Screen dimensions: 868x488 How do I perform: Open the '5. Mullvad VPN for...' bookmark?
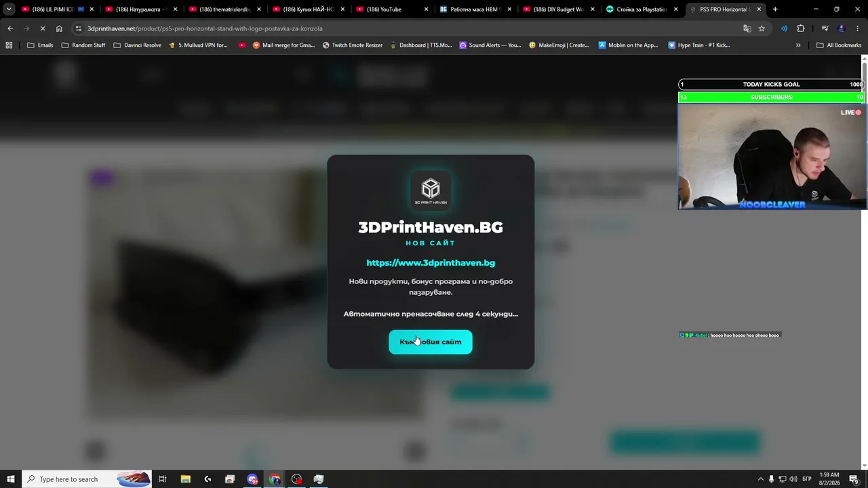click(198, 45)
